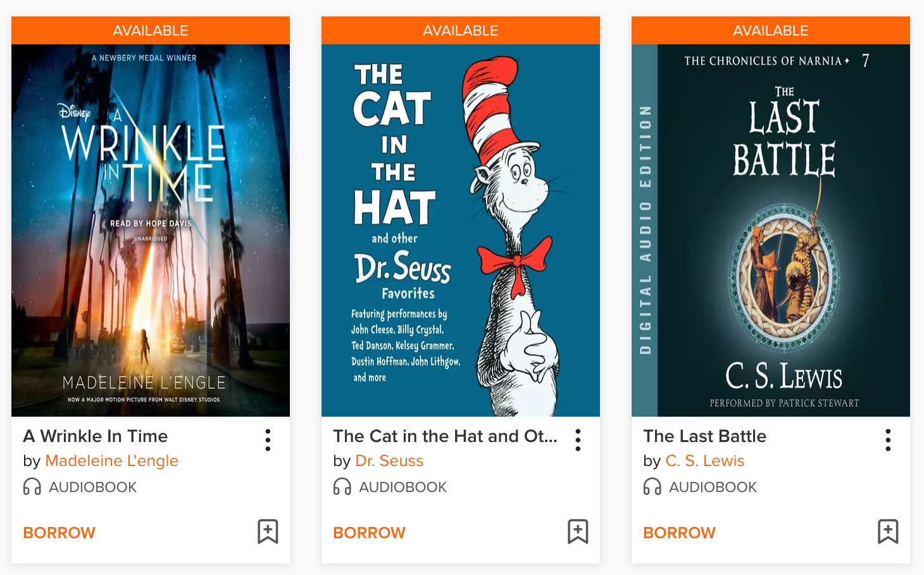
Task: Open author page for Madeleine L'engle
Action: pyautogui.click(x=111, y=461)
